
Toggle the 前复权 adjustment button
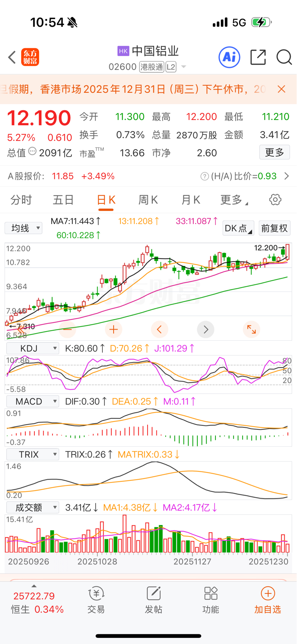(275, 228)
